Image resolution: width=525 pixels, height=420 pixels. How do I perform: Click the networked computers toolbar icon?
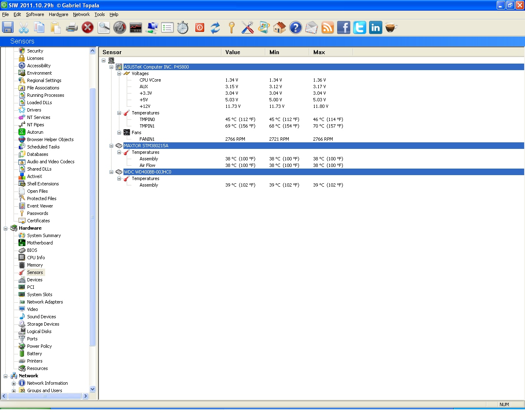pos(152,27)
